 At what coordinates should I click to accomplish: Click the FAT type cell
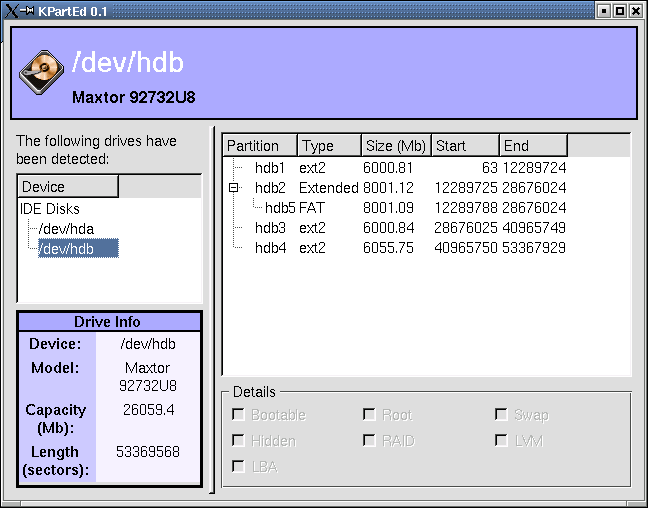coord(312,208)
